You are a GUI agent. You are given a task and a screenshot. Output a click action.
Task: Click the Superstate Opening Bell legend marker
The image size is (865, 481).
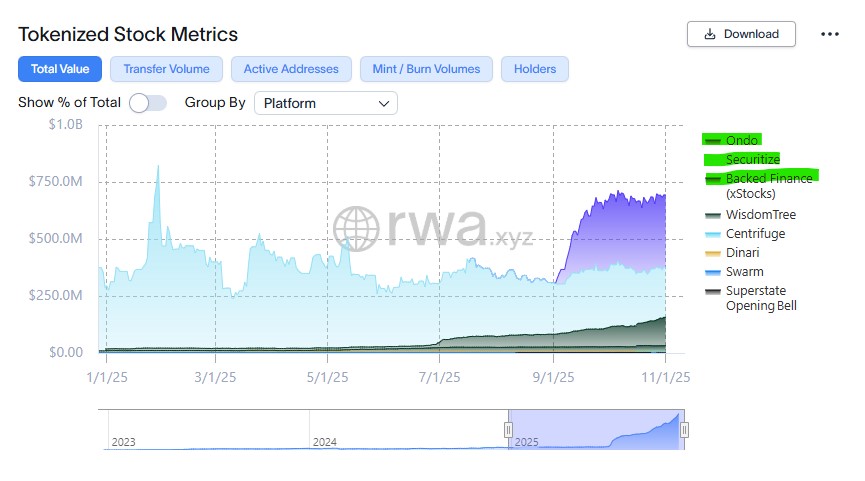click(713, 291)
